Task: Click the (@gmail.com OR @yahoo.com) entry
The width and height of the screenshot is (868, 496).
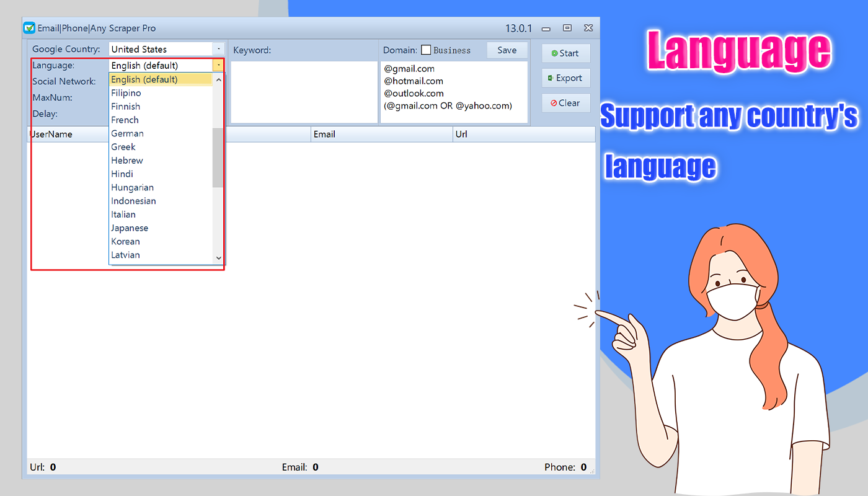Action: 448,106
